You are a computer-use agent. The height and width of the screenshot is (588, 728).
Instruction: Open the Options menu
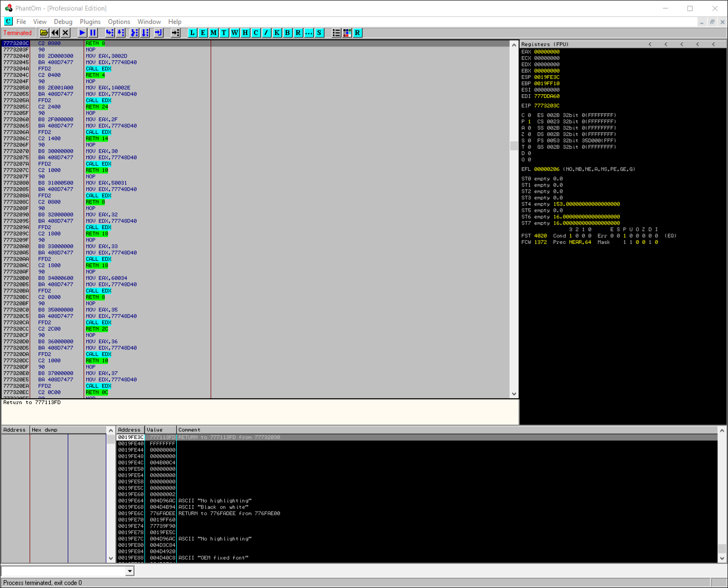point(119,22)
